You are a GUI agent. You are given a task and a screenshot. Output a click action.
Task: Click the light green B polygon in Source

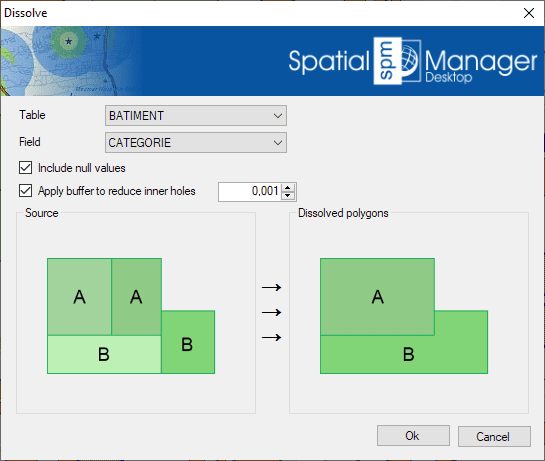(x=104, y=354)
